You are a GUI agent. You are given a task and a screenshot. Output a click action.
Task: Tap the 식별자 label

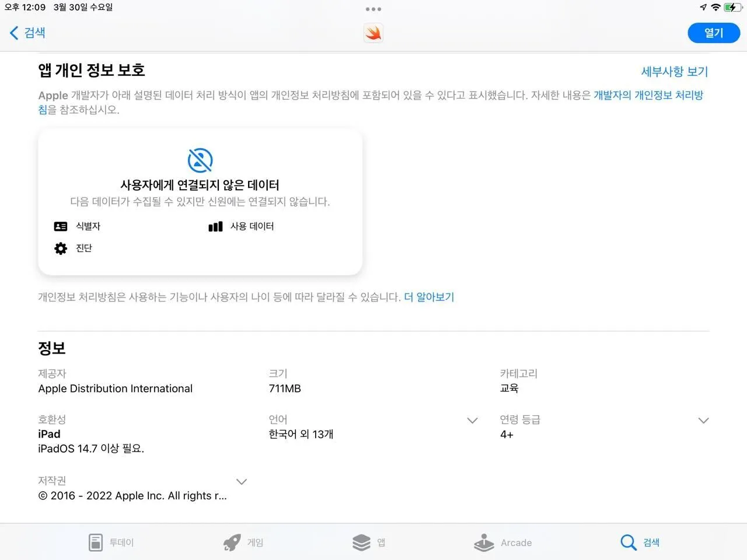click(x=88, y=226)
